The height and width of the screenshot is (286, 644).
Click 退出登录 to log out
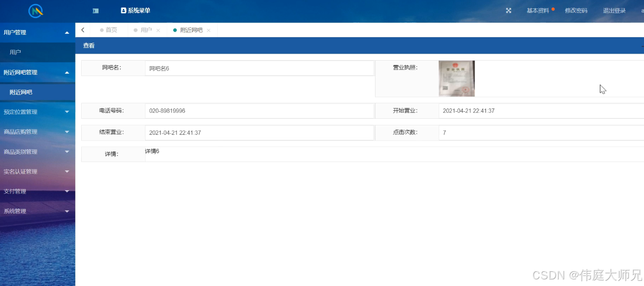pyautogui.click(x=614, y=10)
